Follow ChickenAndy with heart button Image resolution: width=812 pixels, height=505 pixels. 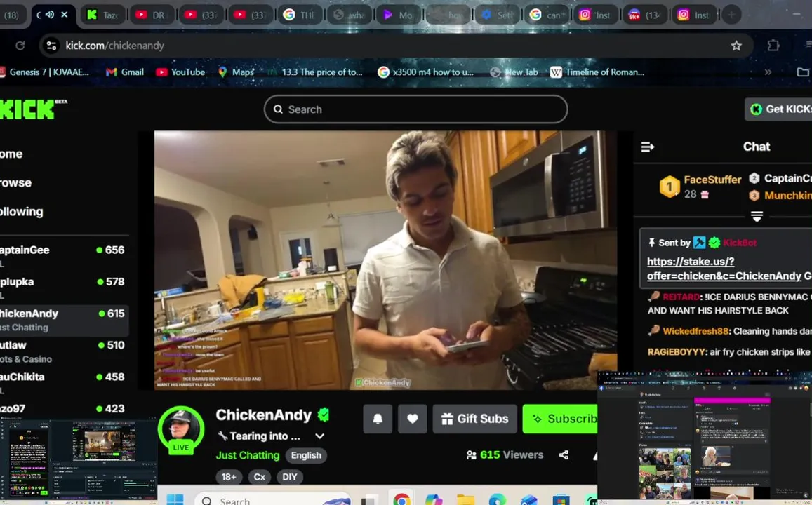coord(412,419)
